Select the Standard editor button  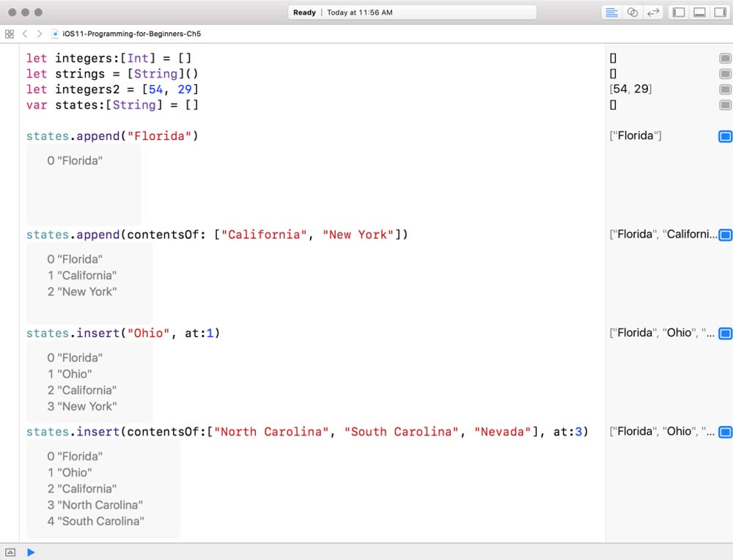pos(611,12)
